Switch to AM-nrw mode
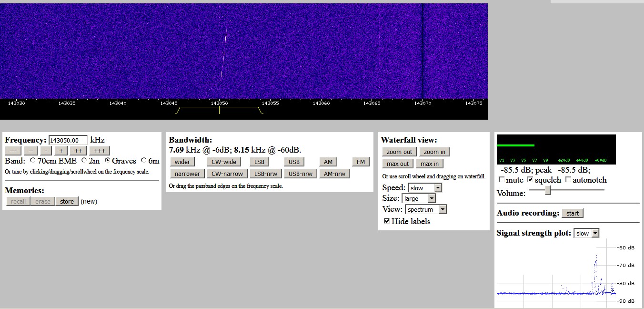644x309 pixels. 335,174
